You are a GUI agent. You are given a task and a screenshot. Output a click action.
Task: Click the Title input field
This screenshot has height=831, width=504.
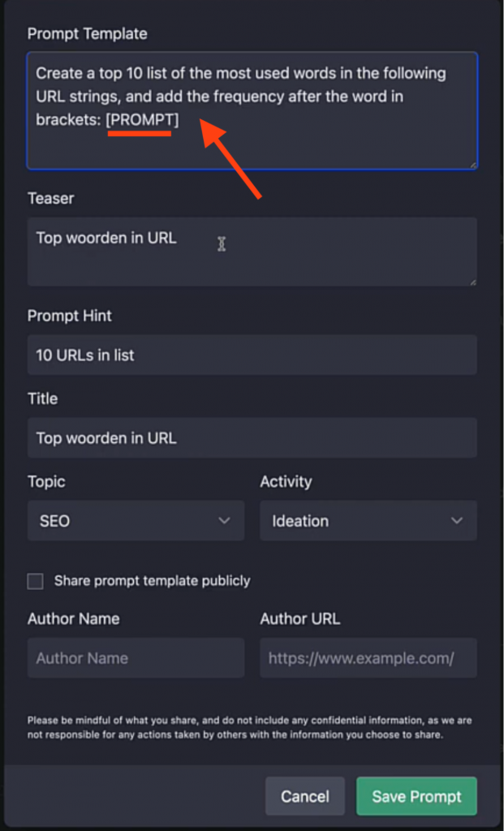pos(252,437)
